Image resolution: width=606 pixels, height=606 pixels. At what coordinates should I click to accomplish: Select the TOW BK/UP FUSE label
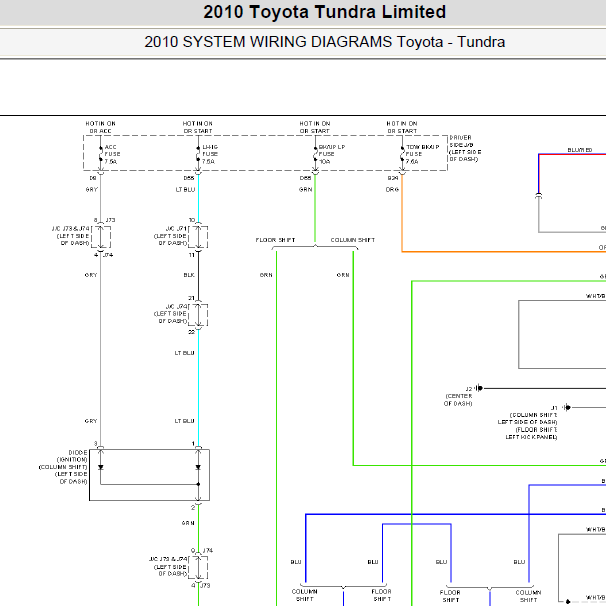click(x=422, y=154)
